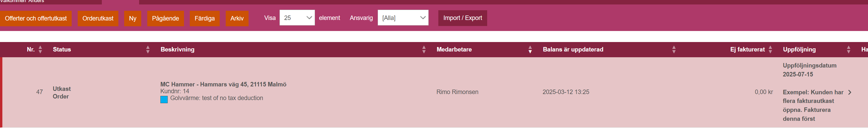Click the Import / Export button
The image size is (868, 130).
pyautogui.click(x=462, y=18)
